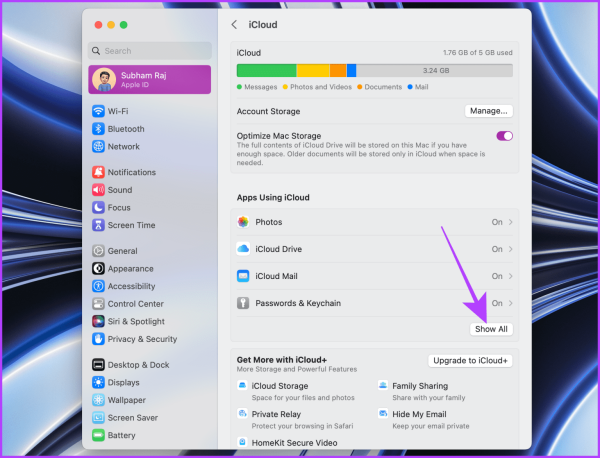Image resolution: width=600 pixels, height=458 pixels.
Task: Click the Displays sun icon
Action: coord(98,382)
